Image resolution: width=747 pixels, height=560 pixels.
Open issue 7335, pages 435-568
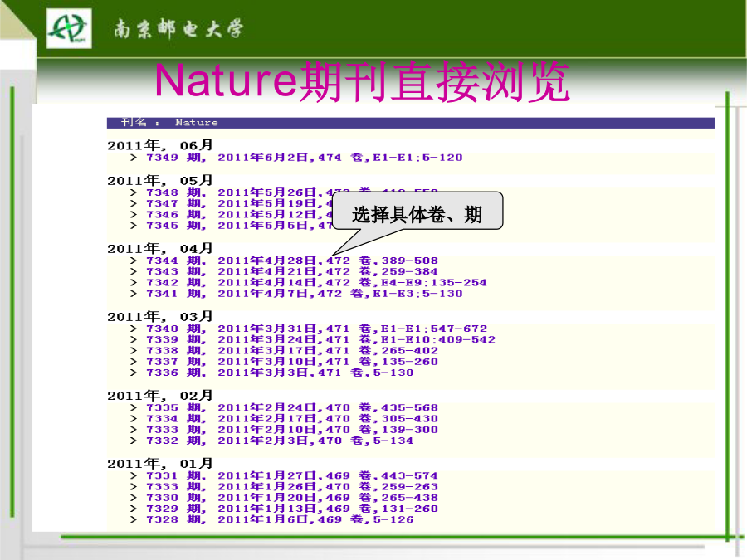[x=291, y=407]
